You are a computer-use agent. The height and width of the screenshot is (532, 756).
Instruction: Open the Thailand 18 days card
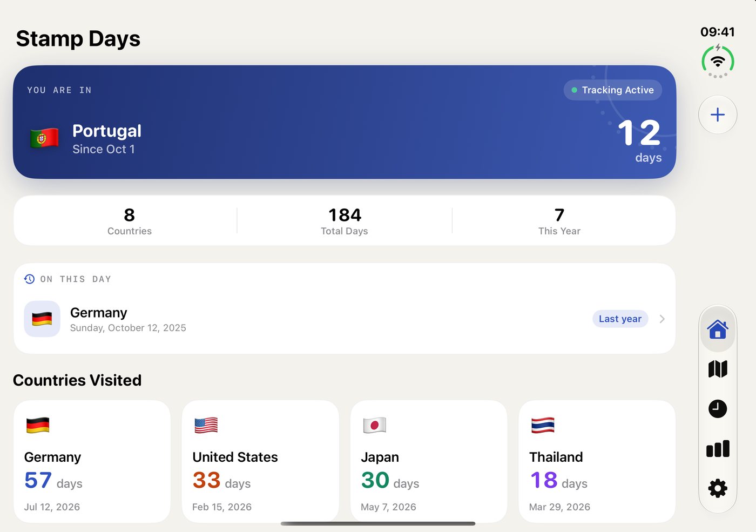tap(597, 461)
